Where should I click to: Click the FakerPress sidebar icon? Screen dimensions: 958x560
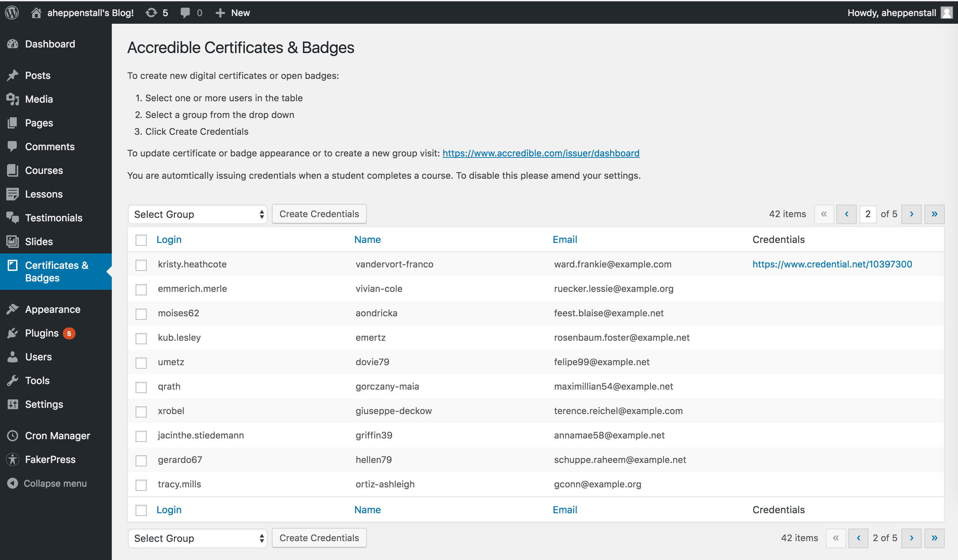click(x=13, y=459)
